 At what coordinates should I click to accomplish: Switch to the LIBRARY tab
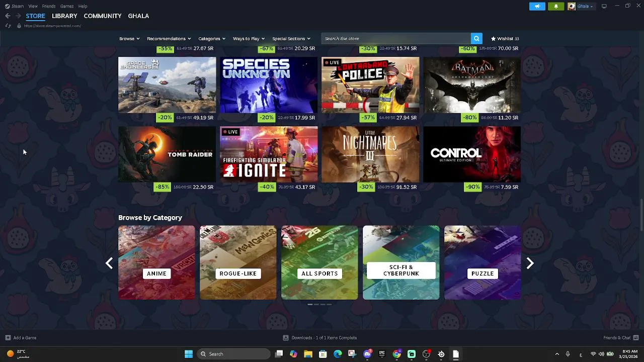pos(64,16)
